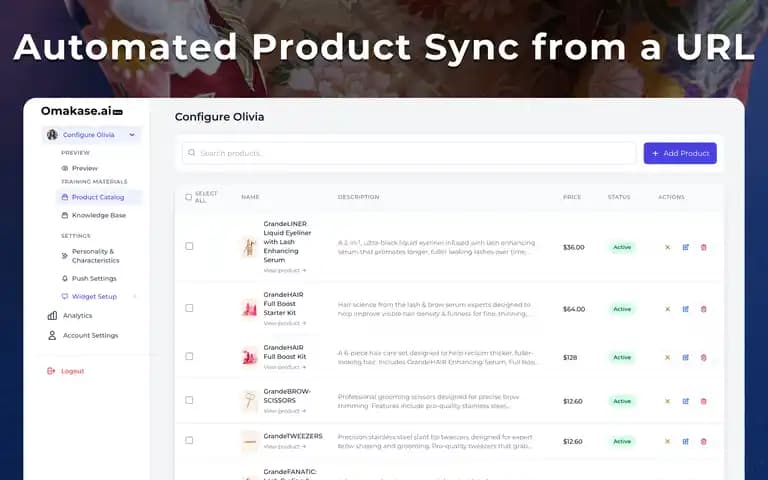Check the Full Boost Starter Kit row checkbox

click(x=189, y=308)
